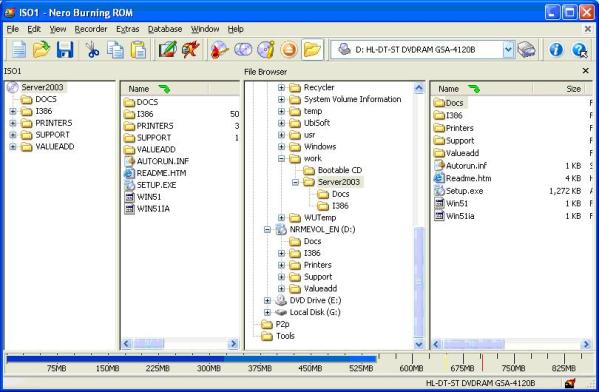Image resolution: width=599 pixels, height=392 pixels.
Task: Click the Copy toolbar icon
Action: point(115,50)
